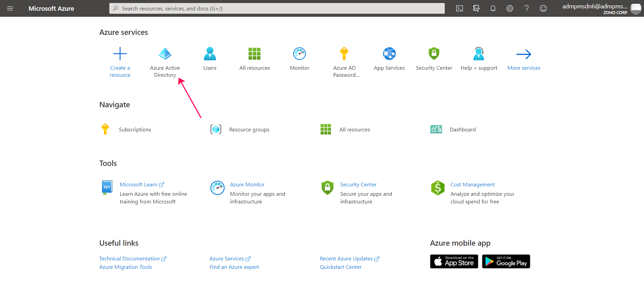Viewport: 644px width, 304px height.
Task: Click the App Services label
Action: point(389,68)
